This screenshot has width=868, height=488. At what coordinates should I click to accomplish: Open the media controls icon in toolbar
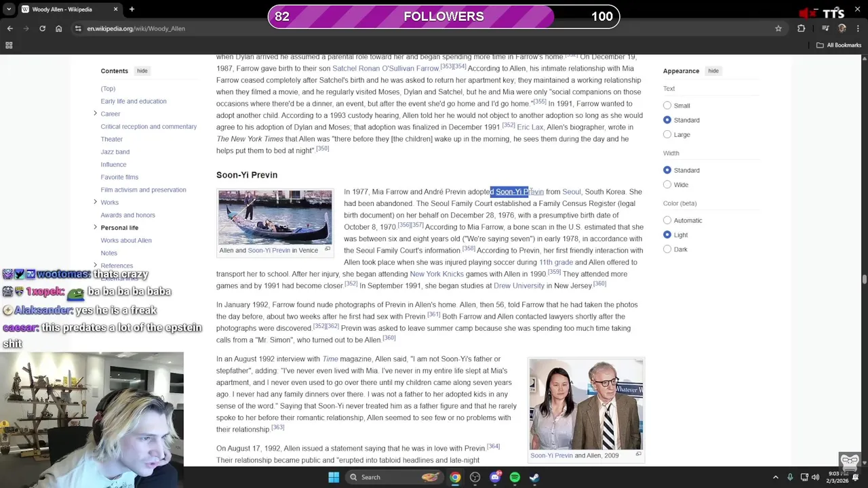tap(825, 28)
